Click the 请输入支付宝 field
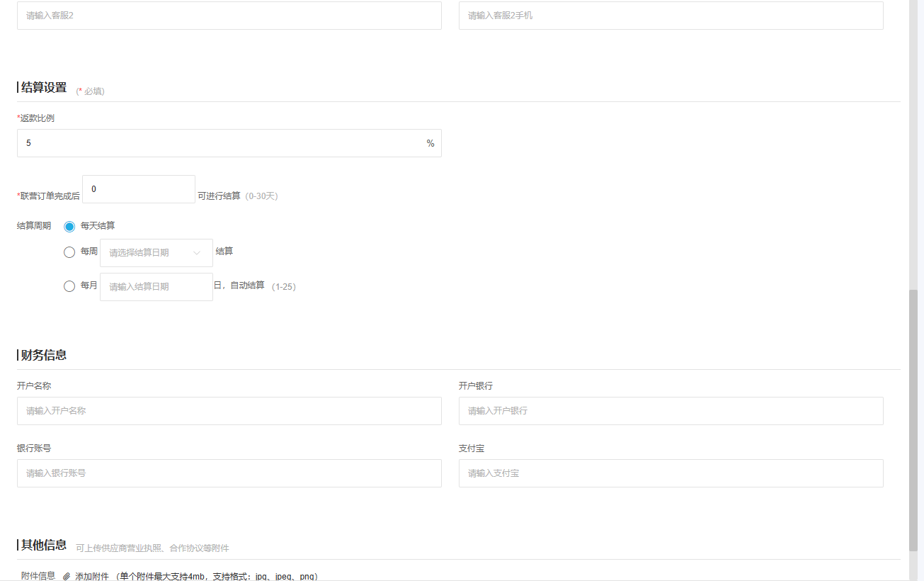The image size is (924, 581). 671,473
